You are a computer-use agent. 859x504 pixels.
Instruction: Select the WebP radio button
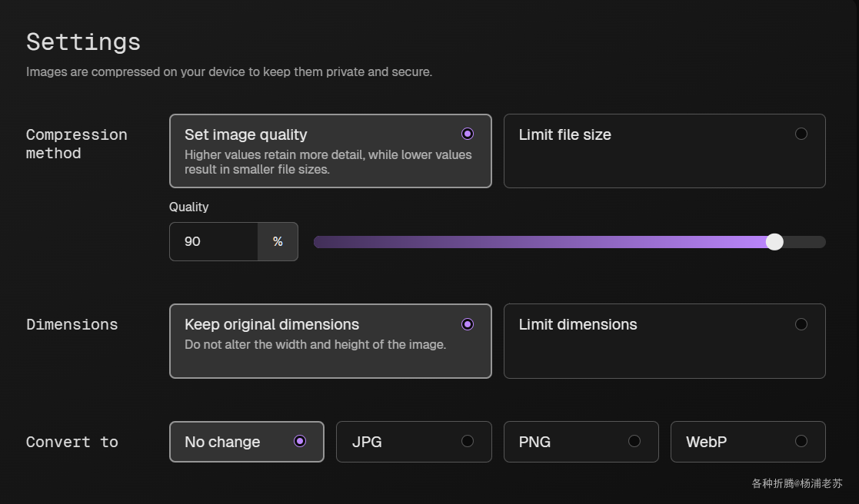pyautogui.click(x=801, y=441)
